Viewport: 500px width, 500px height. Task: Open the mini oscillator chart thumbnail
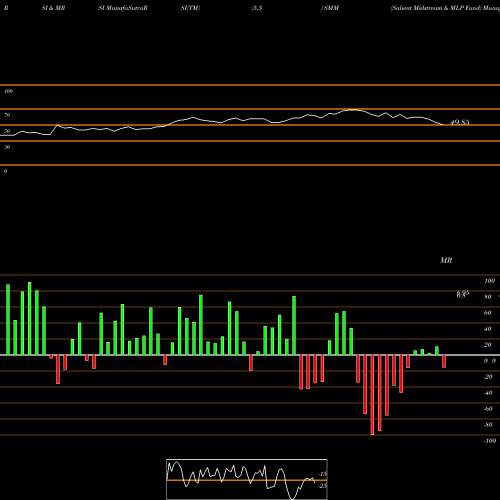click(247, 479)
